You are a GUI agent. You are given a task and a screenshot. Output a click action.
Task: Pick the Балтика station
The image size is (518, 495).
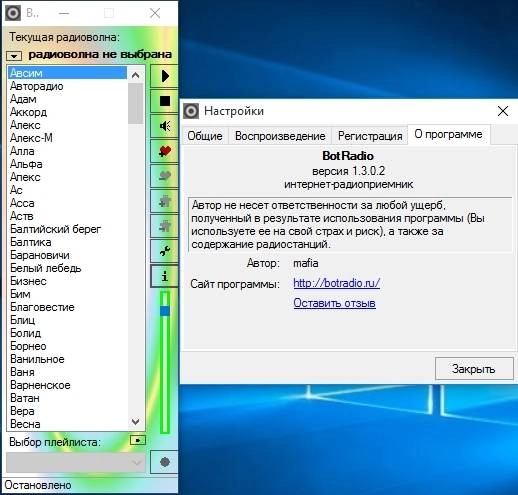coord(67,242)
